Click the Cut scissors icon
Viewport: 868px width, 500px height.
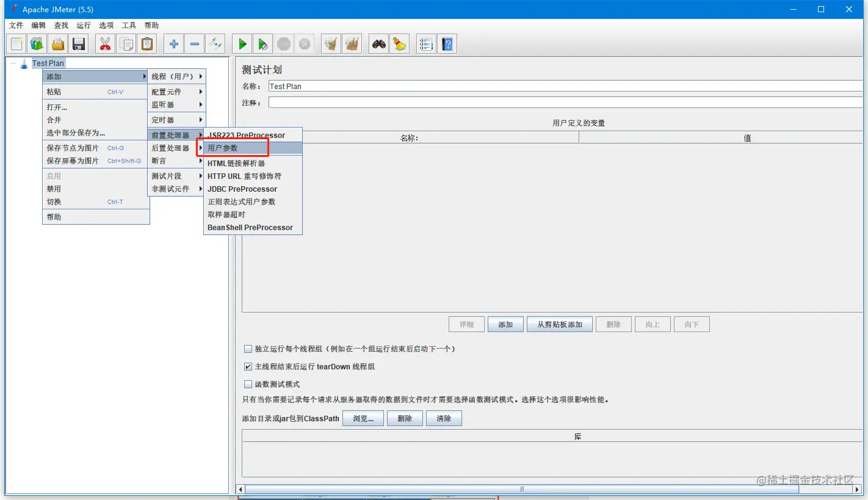pyautogui.click(x=106, y=44)
